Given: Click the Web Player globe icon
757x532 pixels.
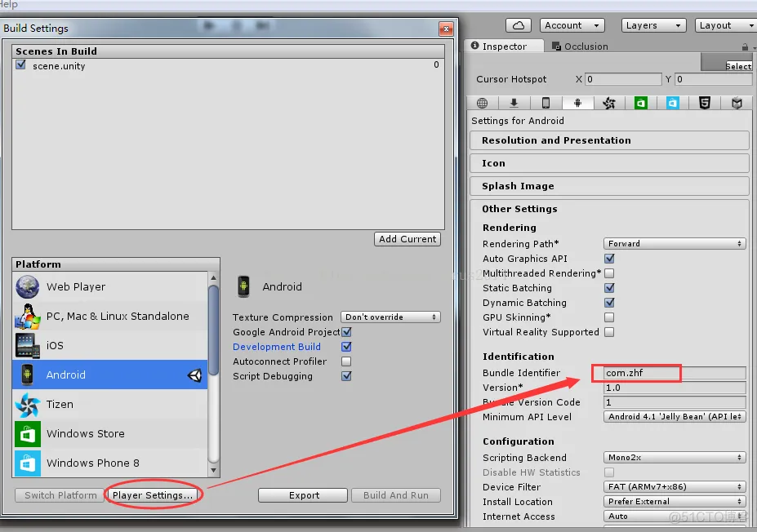Looking at the screenshot, I should coord(28,286).
